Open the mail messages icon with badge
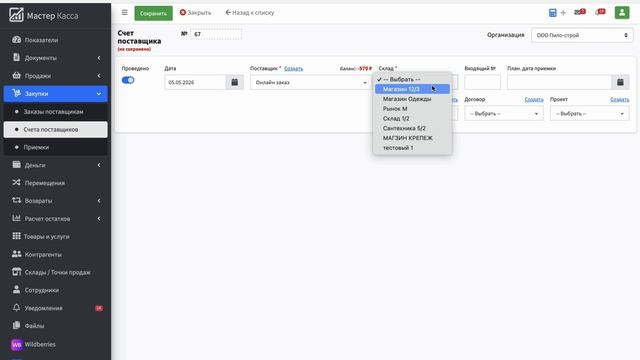This screenshot has height=360, width=640. (579, 12)
